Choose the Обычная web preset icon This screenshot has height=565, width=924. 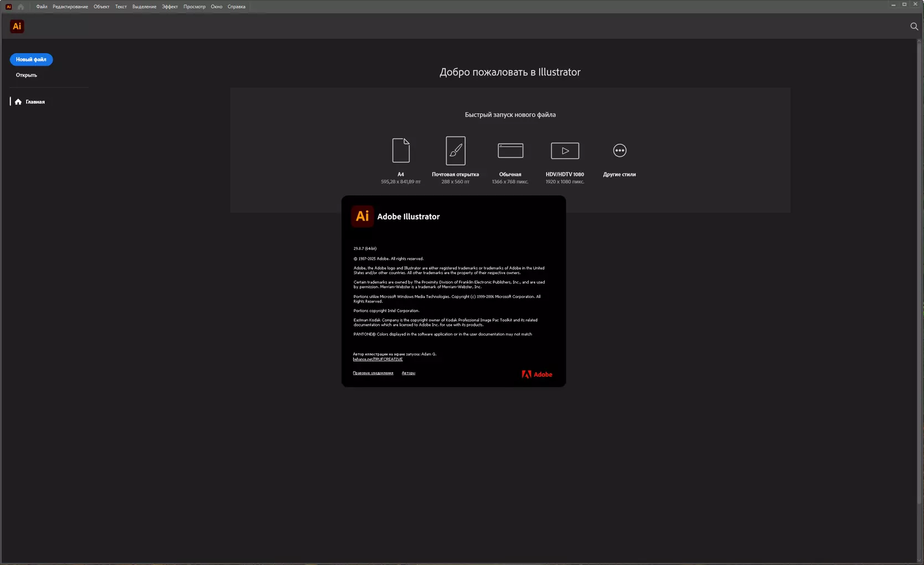tap(510, 151)
